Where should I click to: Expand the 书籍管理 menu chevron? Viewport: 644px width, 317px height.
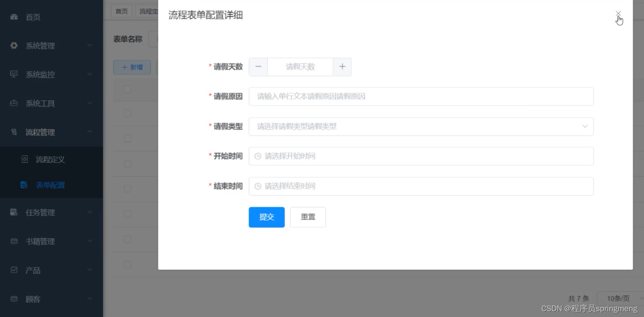90,241
